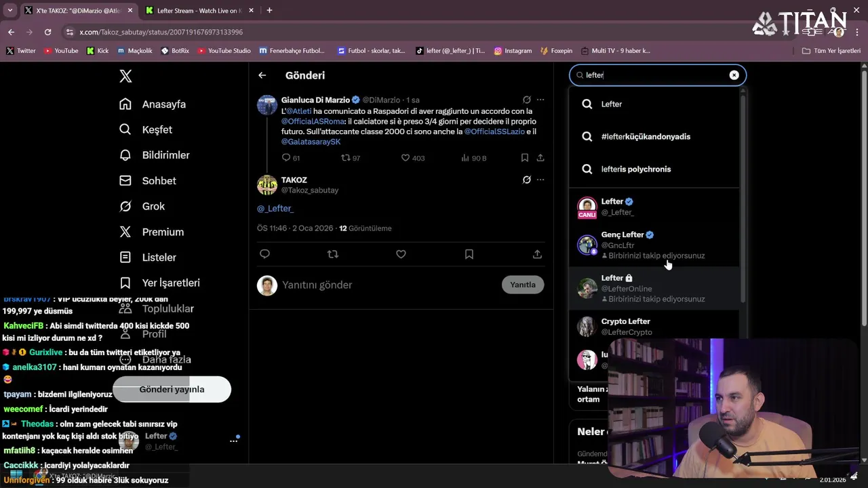Select the 'lefteris polychronis' suggestion
Viewport: 868px width, 488px height.
click(654, 169)
